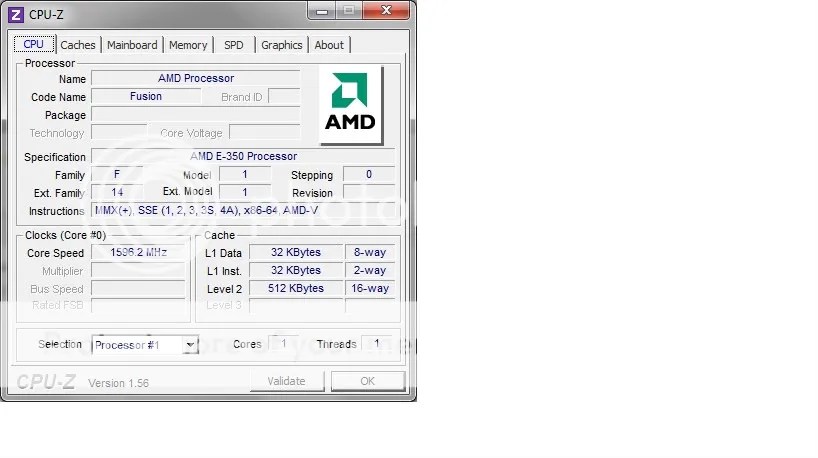Click the Validate button
Image resolution: width=818 pixels, height=458 pixels.
click(286, 381)
